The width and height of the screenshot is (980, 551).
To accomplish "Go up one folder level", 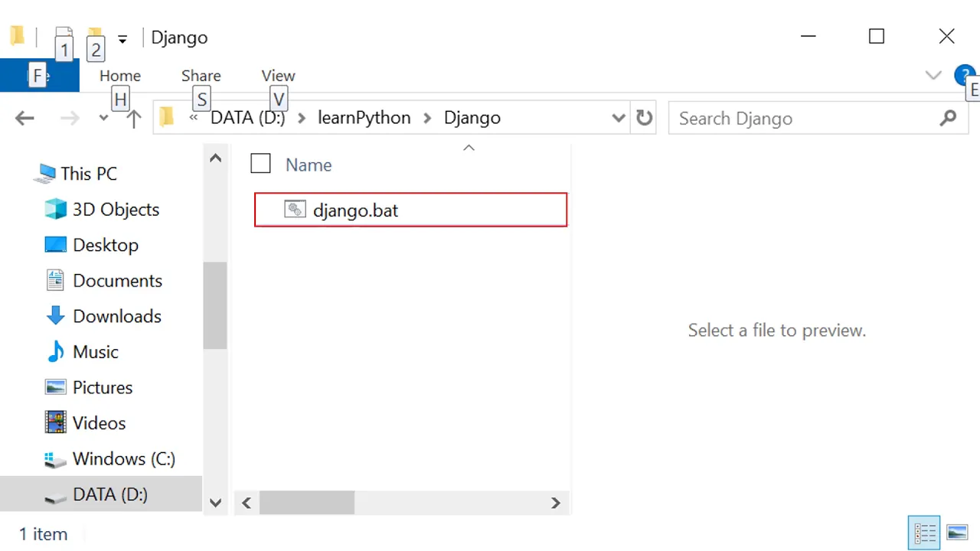I will pyautogui.click(x=134, y=118).
